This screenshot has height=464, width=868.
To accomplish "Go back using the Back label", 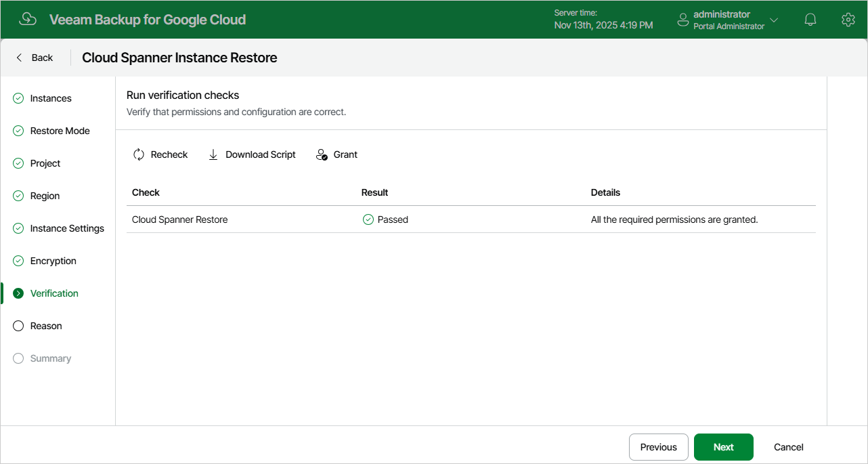I will 42,58.
